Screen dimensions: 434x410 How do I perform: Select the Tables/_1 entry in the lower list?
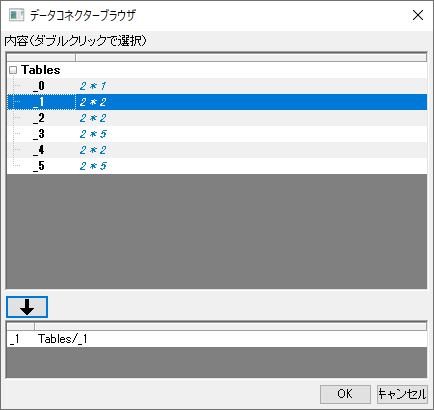pyautogui.click(x=217, y=339)
